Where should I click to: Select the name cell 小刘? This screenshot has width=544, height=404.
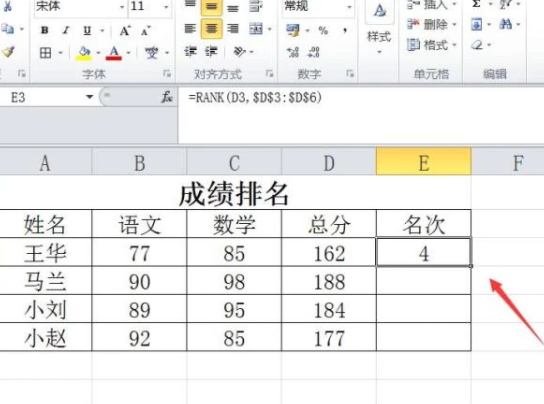point(45,309)
